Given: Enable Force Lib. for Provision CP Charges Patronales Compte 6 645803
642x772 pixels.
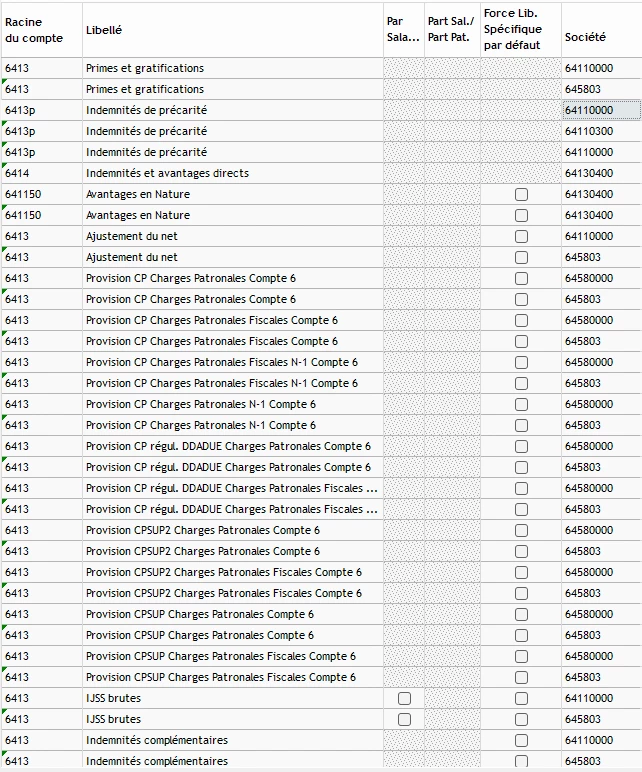Looking at the screenshot, I should (x=521, y=299).
